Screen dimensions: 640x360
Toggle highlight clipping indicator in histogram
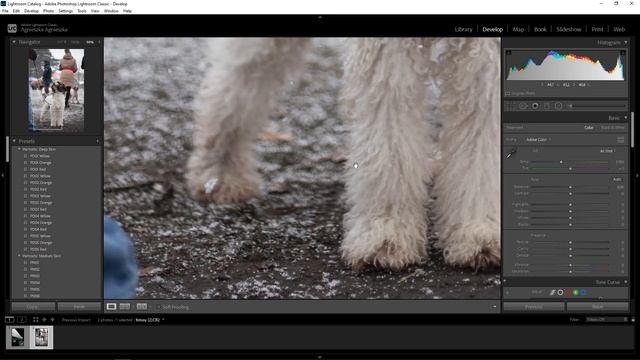(x=623, y=53)
